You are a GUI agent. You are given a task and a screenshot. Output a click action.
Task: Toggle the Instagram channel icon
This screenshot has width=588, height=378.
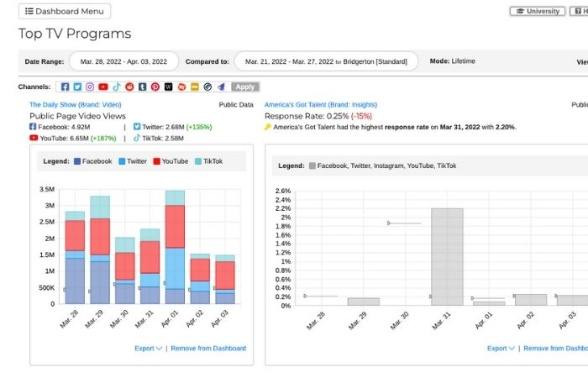[90, 87]
